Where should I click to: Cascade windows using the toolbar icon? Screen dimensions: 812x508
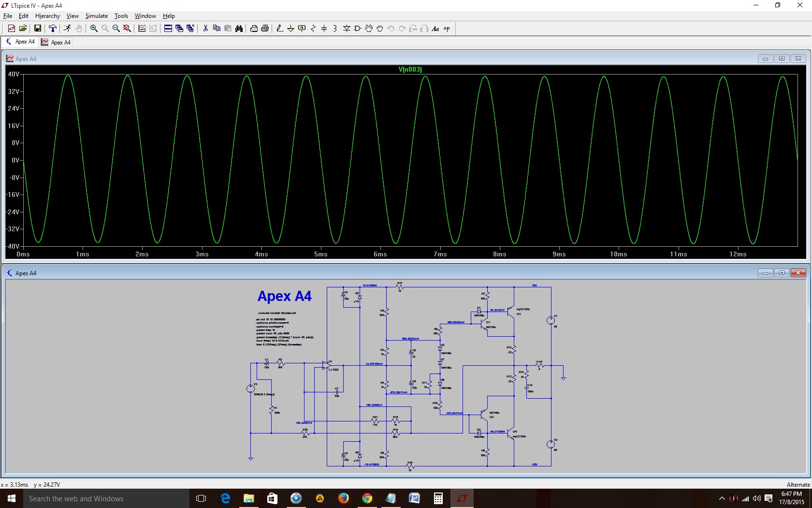pyautogui.click(x=179, y=29)
